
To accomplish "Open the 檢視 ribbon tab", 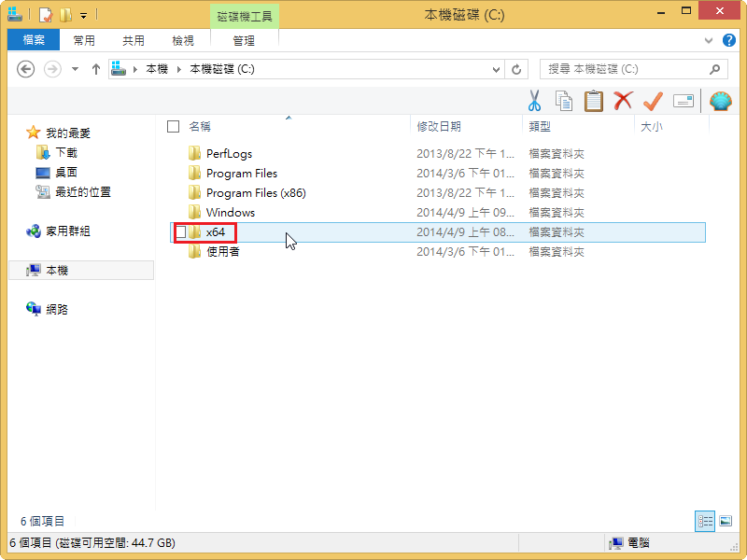I will (183, 41).
